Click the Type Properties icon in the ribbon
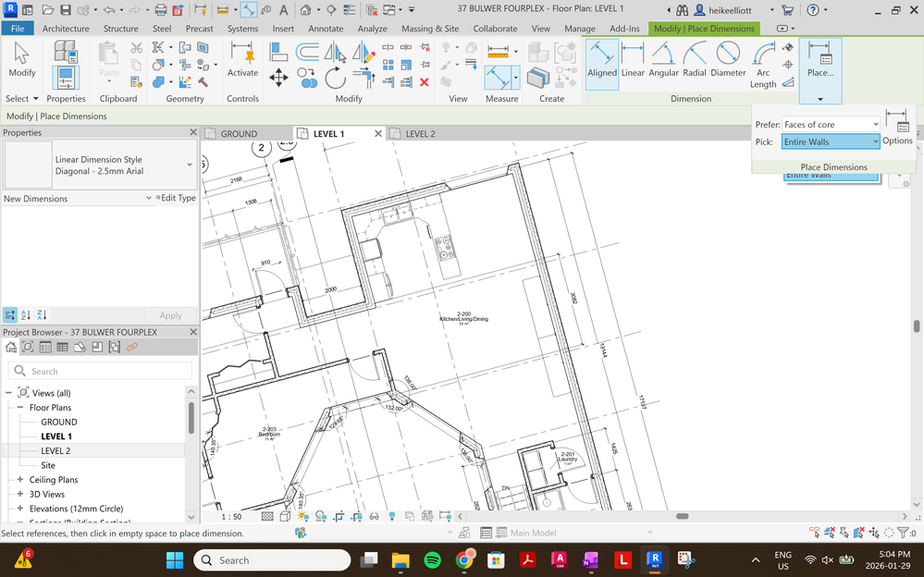This screenshot has height=577, width=924. [x=66, y=51]
